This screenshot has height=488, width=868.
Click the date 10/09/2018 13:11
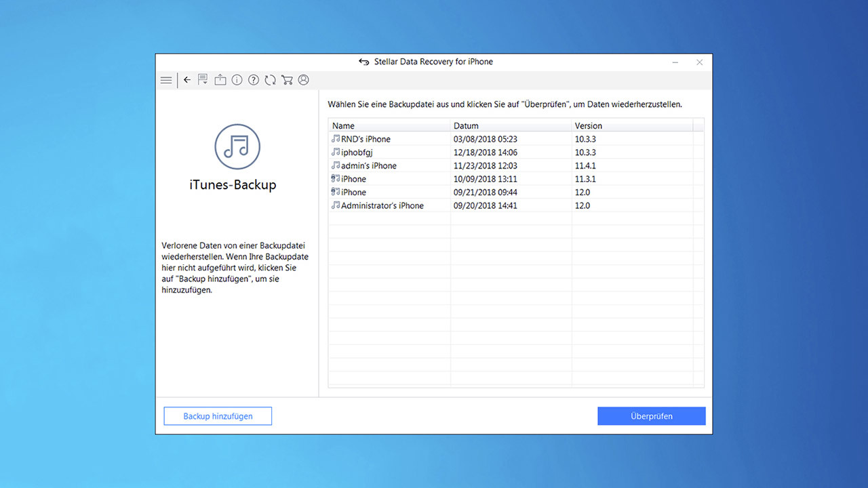pyautogui.click(x=486, y=179)
